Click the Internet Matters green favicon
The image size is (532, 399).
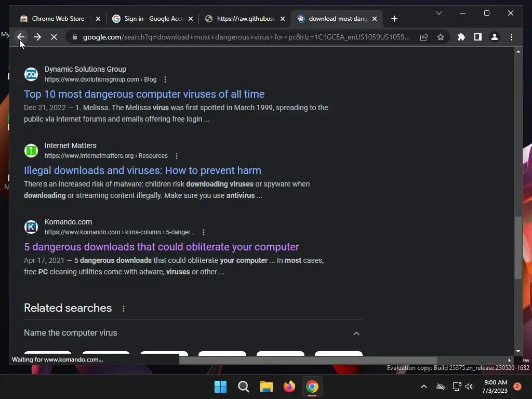coord(31,151)
